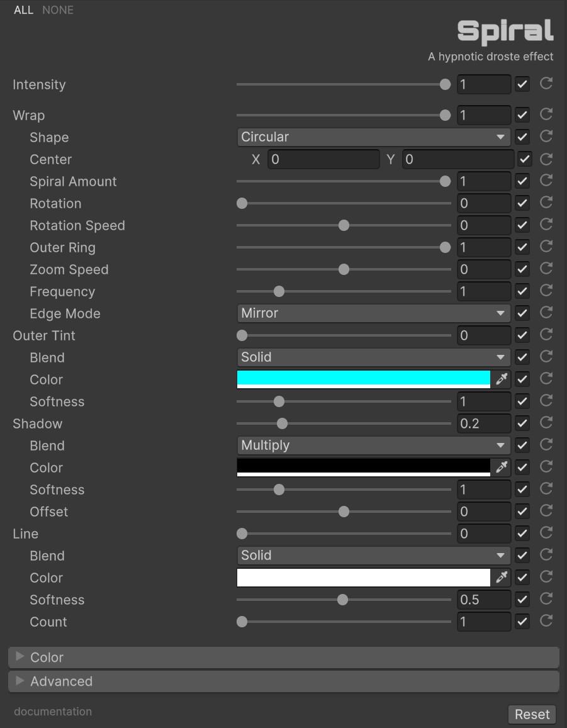Viewport: 567px width, 728px height.
Task: Open the Shape dropdown set to Circular
Action: (373, 137)
